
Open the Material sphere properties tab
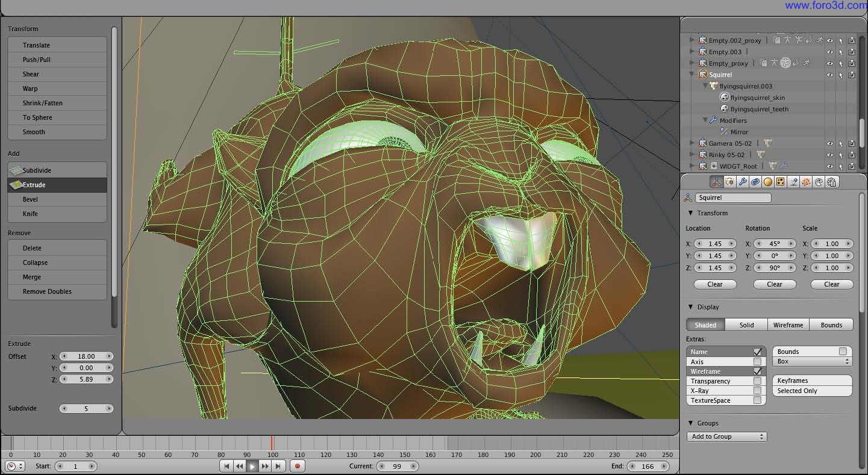click(768, 182)
